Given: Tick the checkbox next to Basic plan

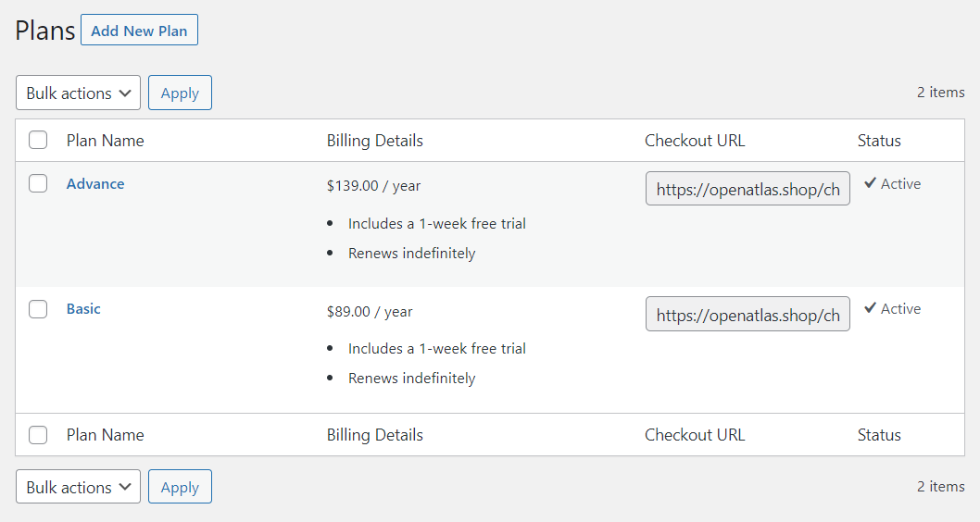Looking at the screenshot, I should [38, 308].
